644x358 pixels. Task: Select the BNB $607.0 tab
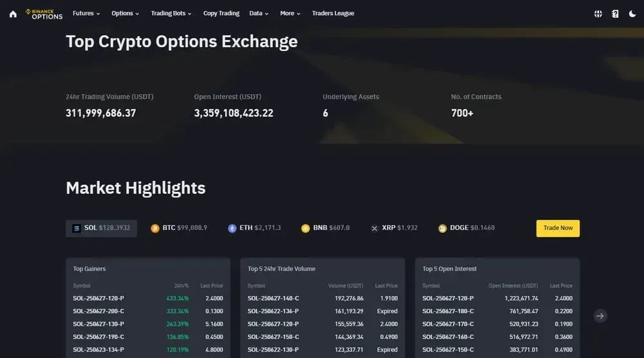tap(325, 229)
